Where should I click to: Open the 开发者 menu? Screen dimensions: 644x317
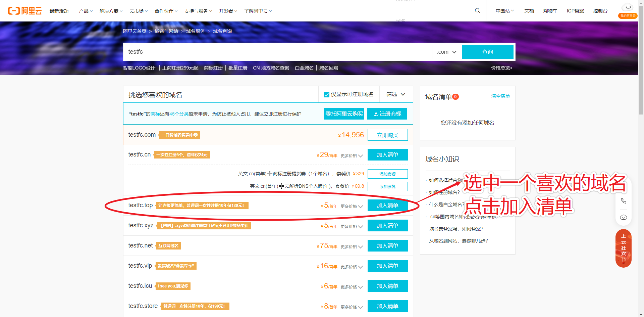point(228,11)
